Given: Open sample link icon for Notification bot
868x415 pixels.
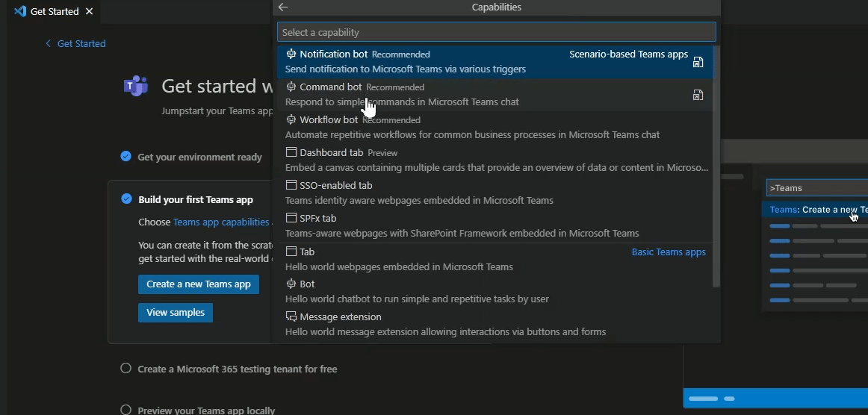Looking at the screenshot, I should coord(698,62).
